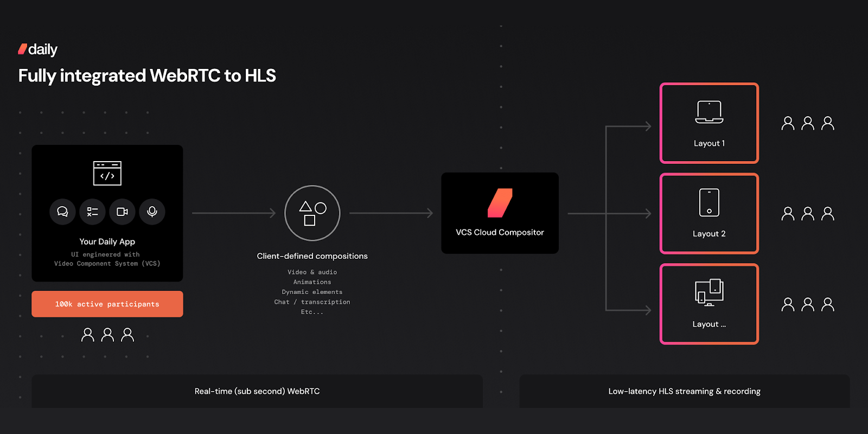Click the Layout ... label

pyautogui.click(x=709, y=324)
